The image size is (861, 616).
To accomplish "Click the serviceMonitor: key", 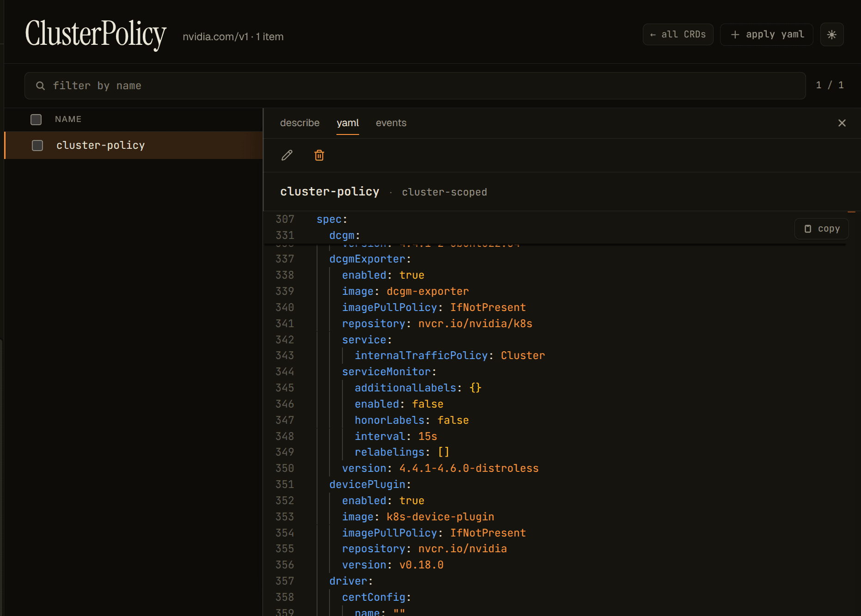I will [389, 372].
